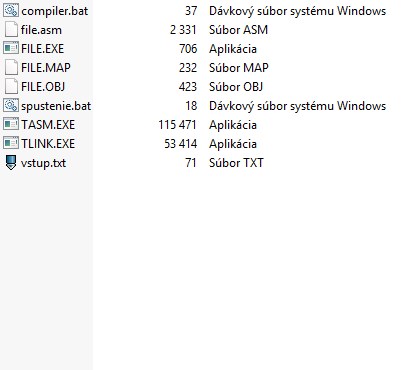Select the spustenie.bat gear icon
Image resolution: width=407 pixels, height=370 pixels.
[x=11, y=106]
